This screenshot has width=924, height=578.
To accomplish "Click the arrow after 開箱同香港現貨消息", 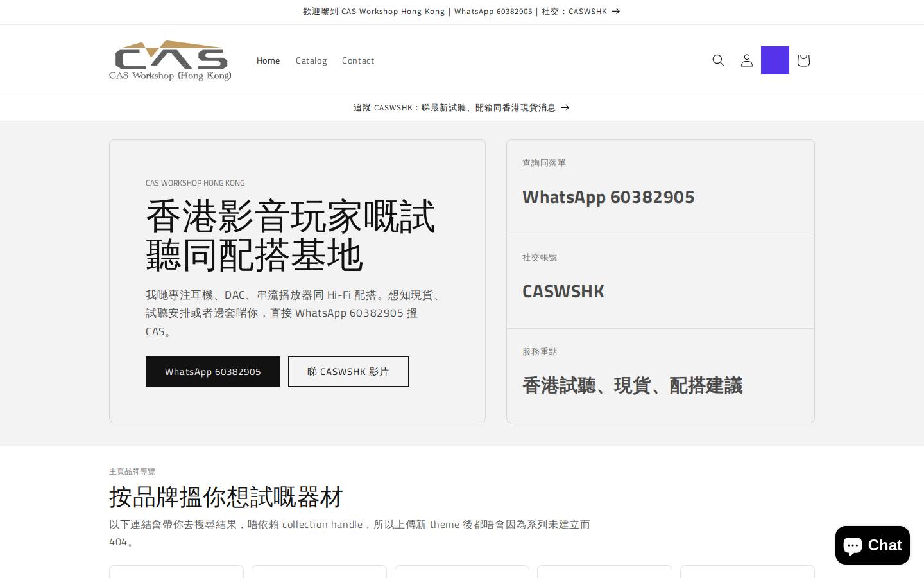I will 565,108.
